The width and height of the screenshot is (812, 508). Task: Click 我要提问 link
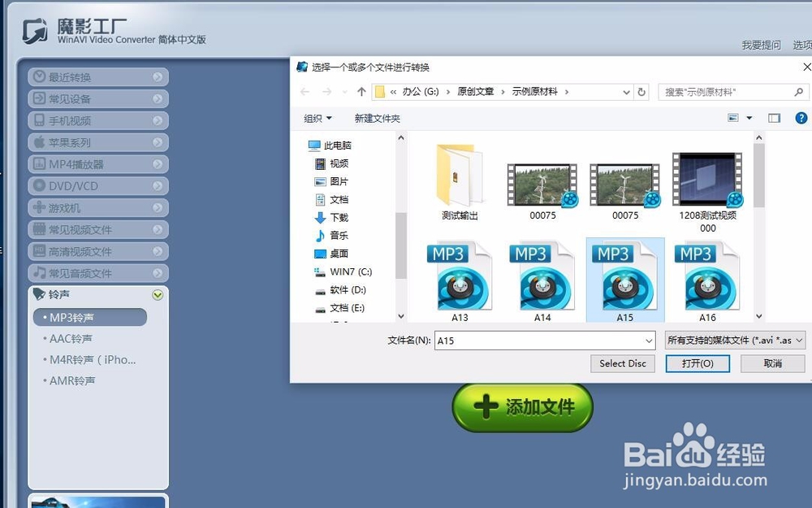(x=761, y=45)
